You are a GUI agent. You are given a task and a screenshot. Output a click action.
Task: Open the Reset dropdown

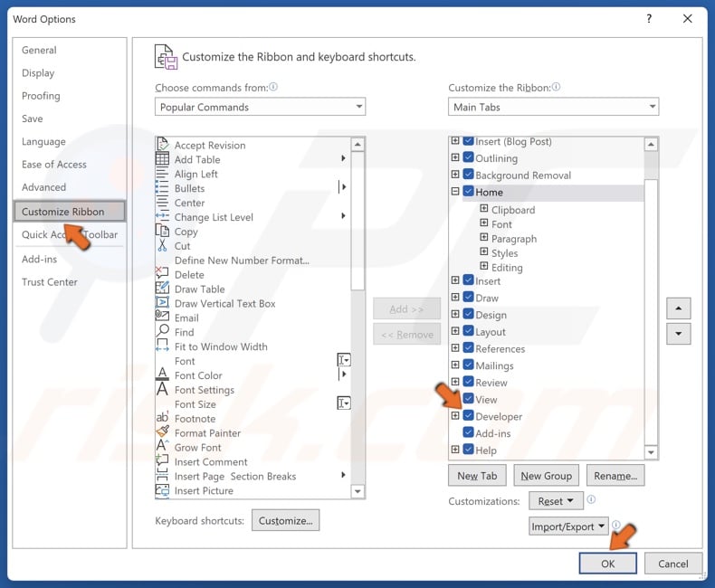pyautogui.click(x=556, y=501)
